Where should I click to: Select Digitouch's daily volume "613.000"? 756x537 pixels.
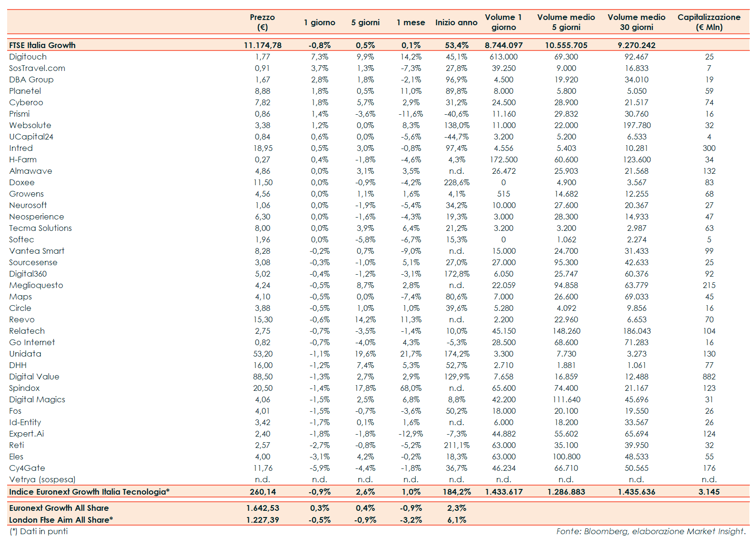[504, 57]
